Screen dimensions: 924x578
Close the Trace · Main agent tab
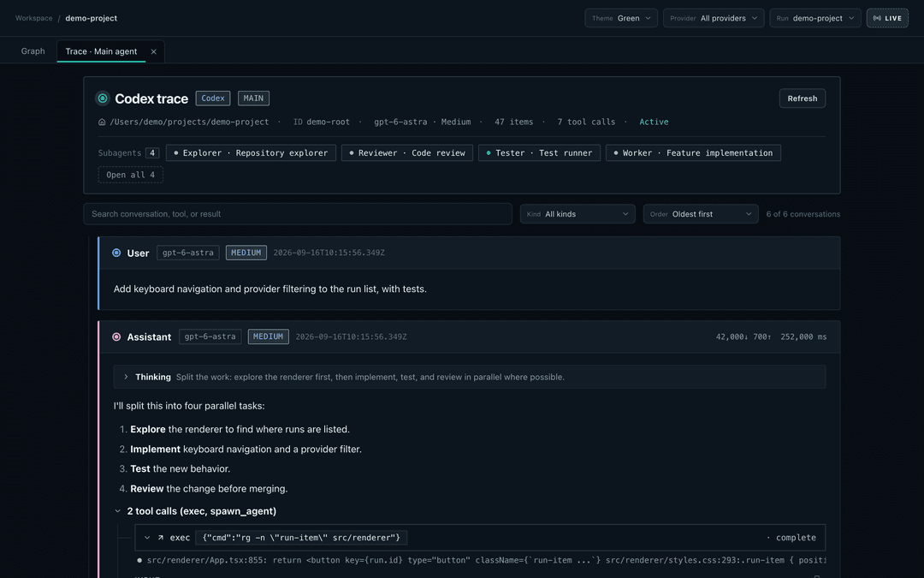(x=154, y=52)
